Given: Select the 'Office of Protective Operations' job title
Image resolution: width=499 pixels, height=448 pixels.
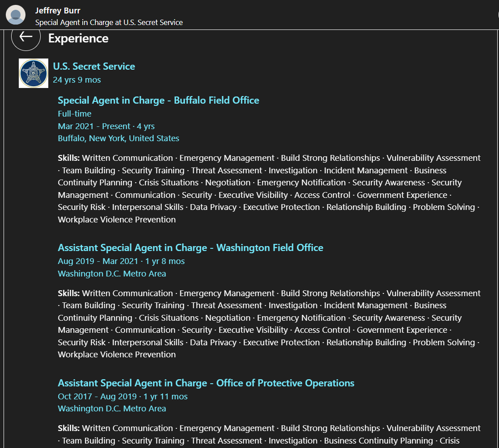Looking at the screenshot, I should click(206, 383).
